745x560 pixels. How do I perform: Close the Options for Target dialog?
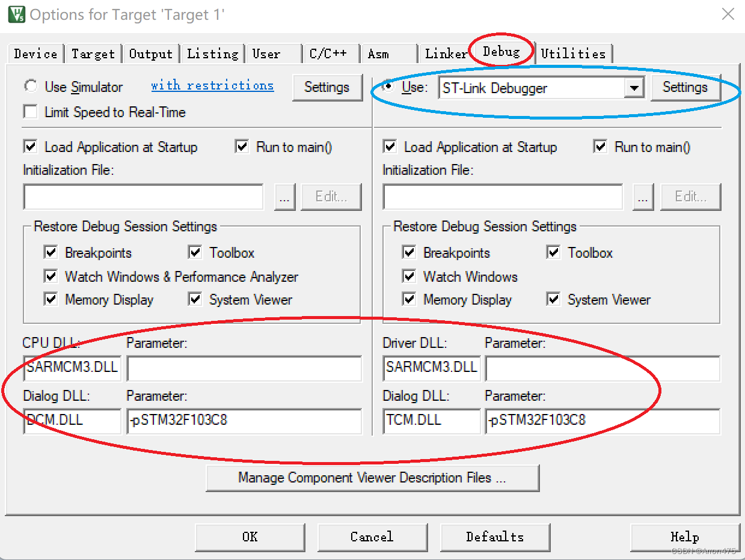pyautogui.click(x=728, y=14)
